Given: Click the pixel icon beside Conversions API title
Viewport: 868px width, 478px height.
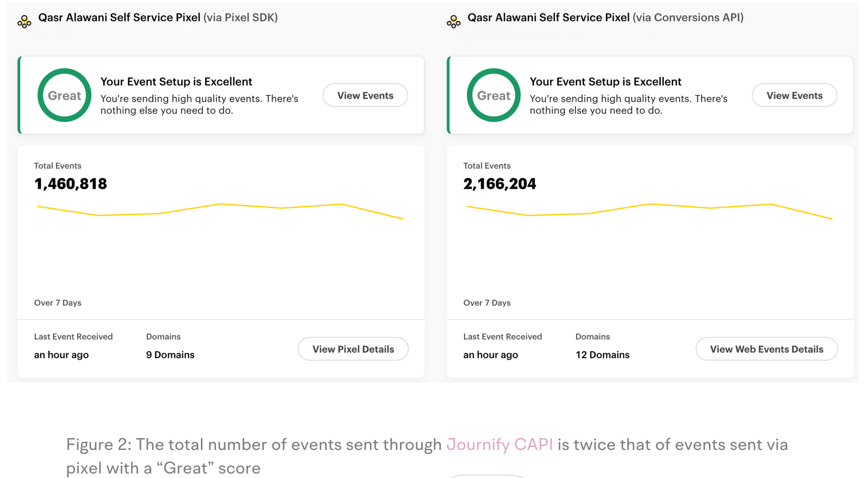Looking at the screenshot, I should [453, 22].
